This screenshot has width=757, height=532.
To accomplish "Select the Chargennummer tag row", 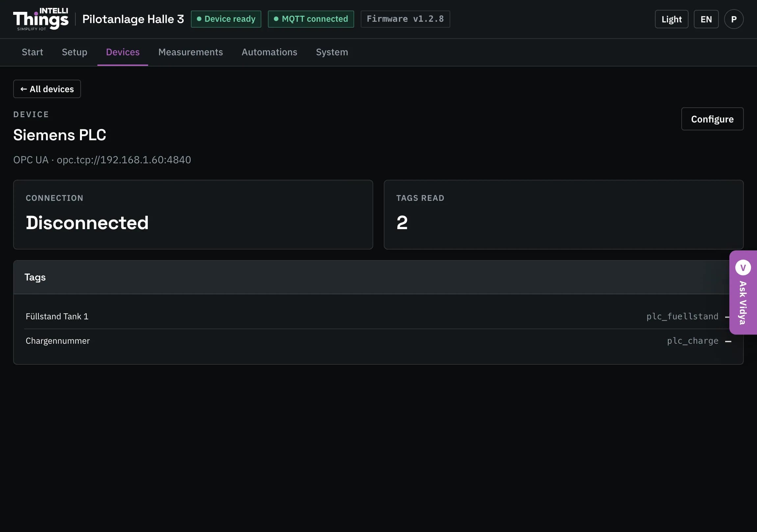I will [378, 341].
